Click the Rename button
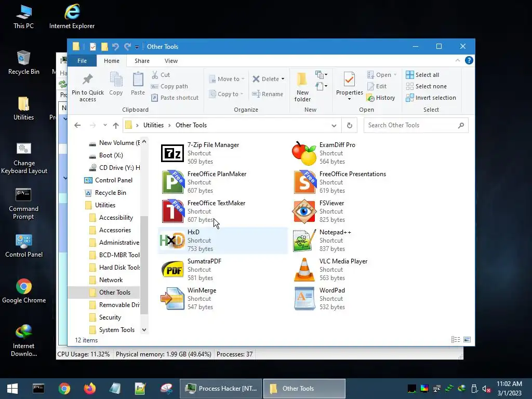Image resolution: width=532 pixels, height=399 pixels. pyautogui.click(x=268, y=94)
